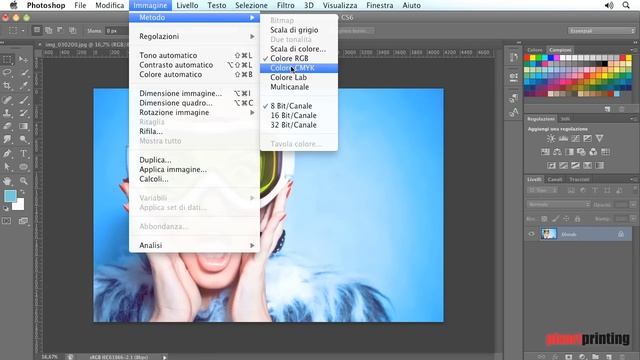Image resolution: width=640 pixels, height=360 pixels.
Task: Expand the Regolazioni submenu
Action: 194,36
